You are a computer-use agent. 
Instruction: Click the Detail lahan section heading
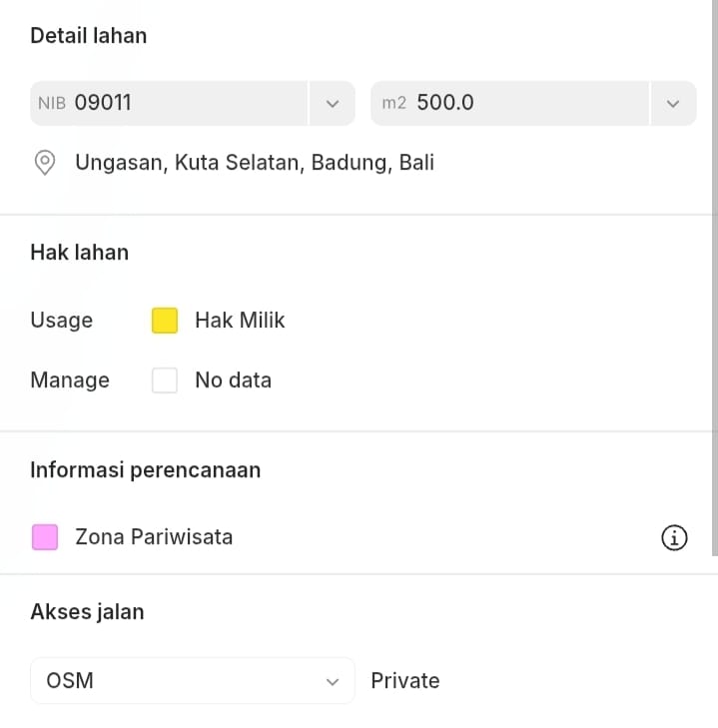[89, 36]
